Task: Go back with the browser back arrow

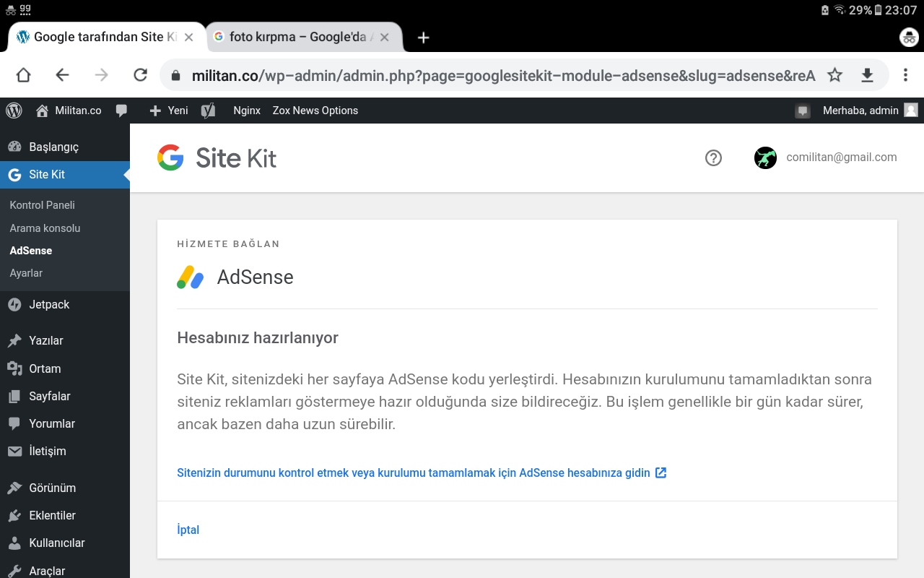Action: pos(63,75)
